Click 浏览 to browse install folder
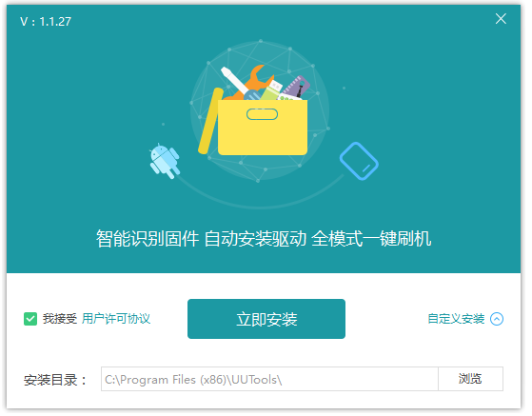 [470, 379]
